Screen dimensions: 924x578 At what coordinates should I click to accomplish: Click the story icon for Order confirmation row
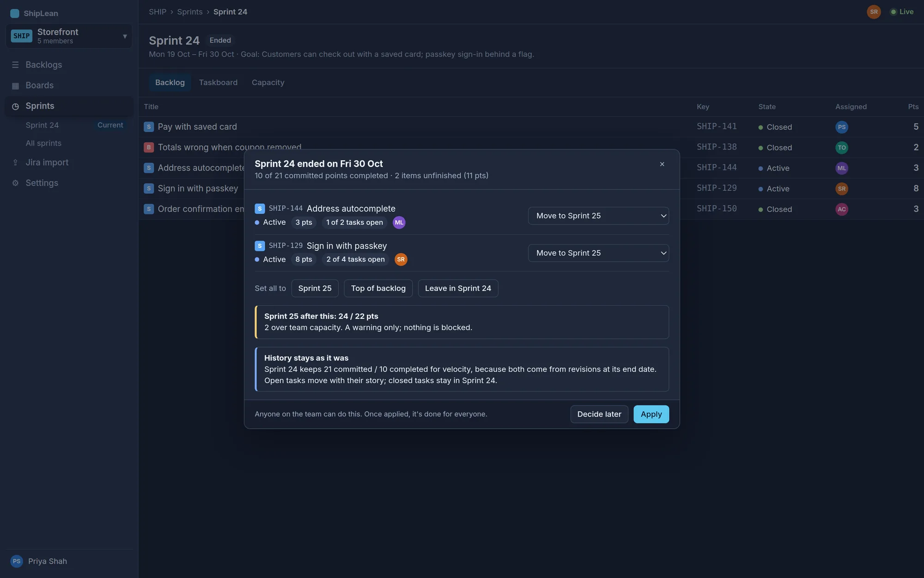(149, 209)
